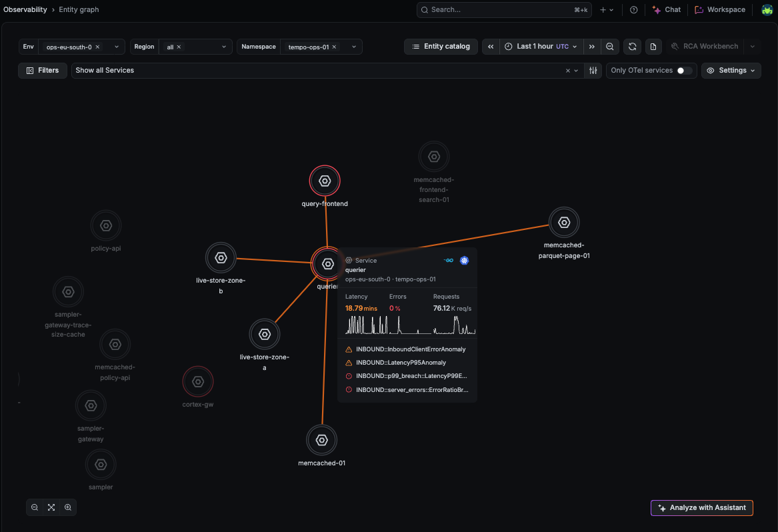The width and height of the screenshot is (778, 532).
Task: Click the link icon in querier card
Action: click(449, 261)
